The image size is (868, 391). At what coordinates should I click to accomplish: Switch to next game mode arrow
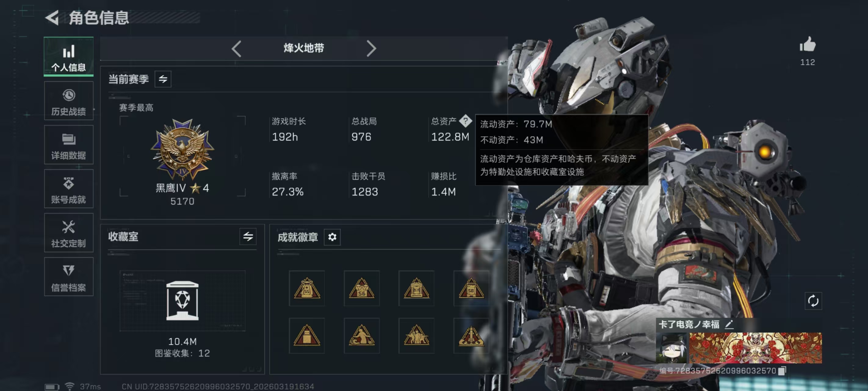tap(371, 49)
